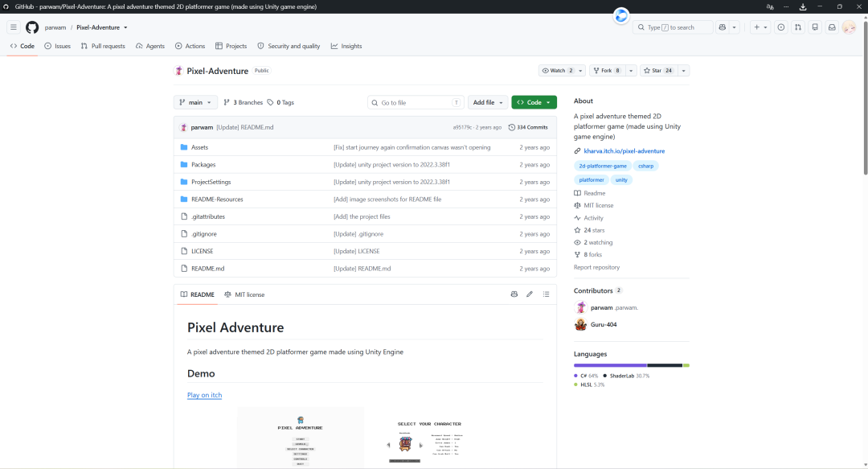Click the 3 Branches link

[243, 102]
